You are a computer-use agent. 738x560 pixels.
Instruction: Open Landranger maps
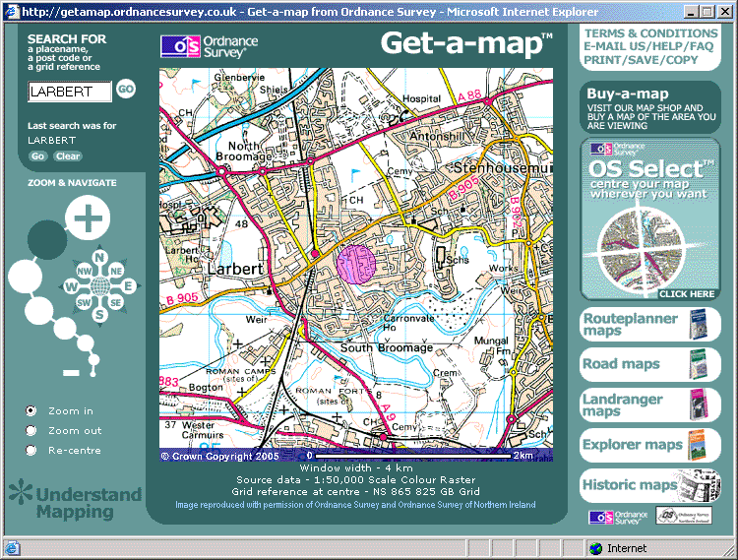click(650, 404)
